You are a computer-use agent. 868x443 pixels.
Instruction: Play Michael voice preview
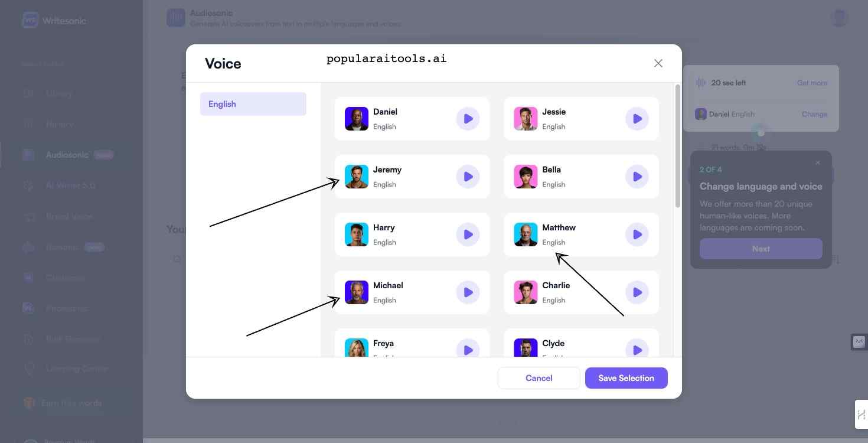click(468, 292)
